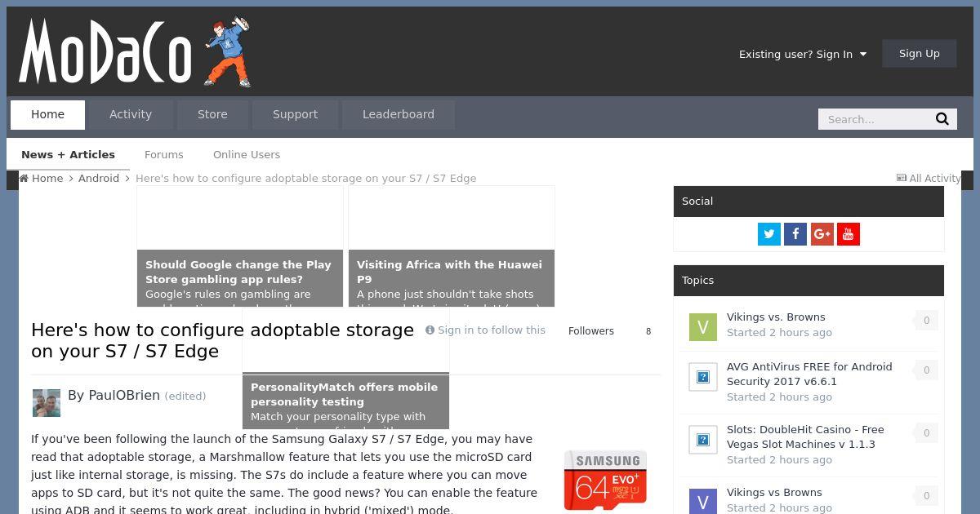
Task: Open the V avatar for Vikings vs. Browns
Action: pyautogui.click(x=703, y=327)
